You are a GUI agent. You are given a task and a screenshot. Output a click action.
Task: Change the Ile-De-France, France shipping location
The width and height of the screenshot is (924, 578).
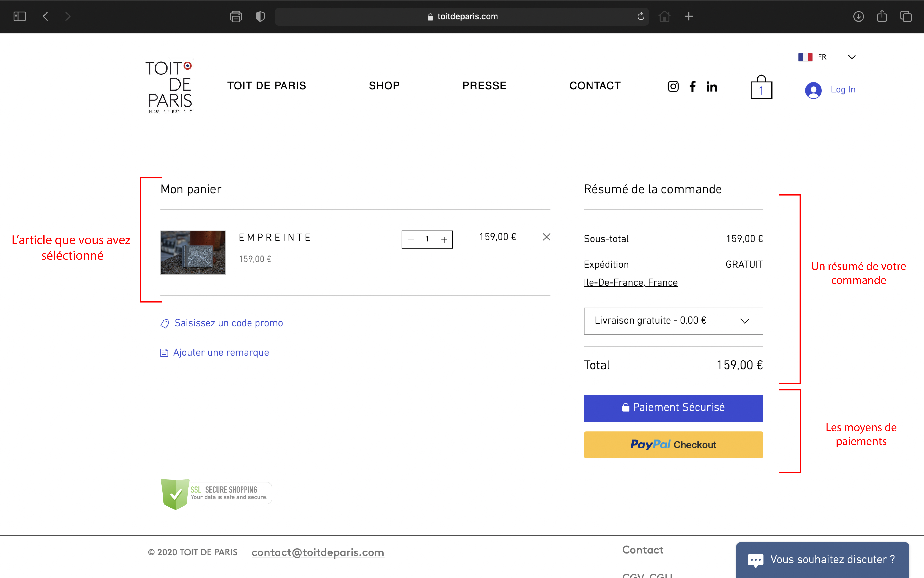click(631, 282)
